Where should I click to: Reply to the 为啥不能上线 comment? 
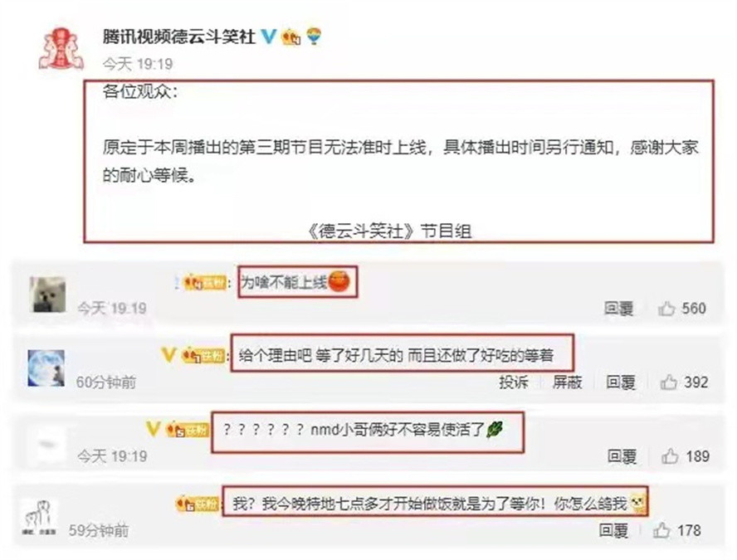tap(618, 309)
